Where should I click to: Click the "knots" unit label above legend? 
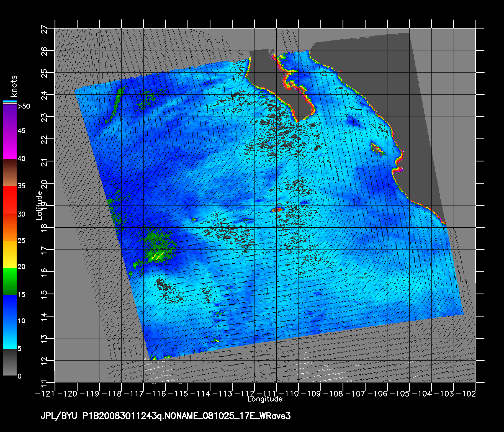pyautogui.click(x=14, y=86)
